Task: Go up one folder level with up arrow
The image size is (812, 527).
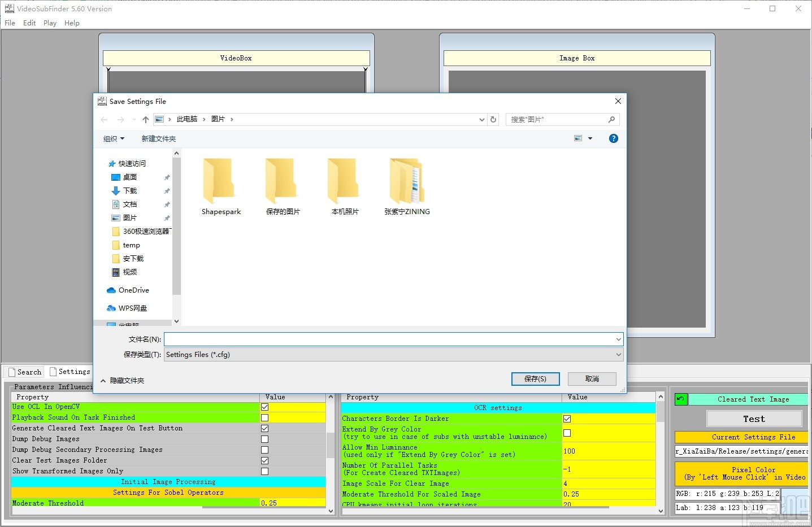Action: point(146,120)
